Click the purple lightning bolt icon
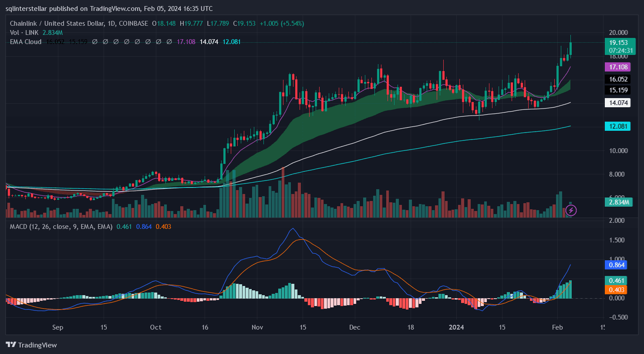Image resolution: width=644 pixels, height=354 pixels. pyautogui.click(x=571, y=211)
